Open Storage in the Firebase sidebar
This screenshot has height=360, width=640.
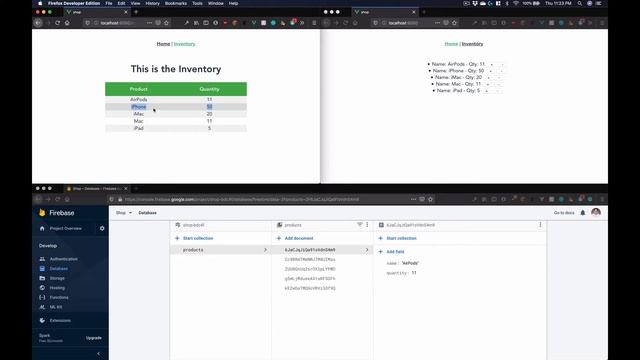point(57,278)
